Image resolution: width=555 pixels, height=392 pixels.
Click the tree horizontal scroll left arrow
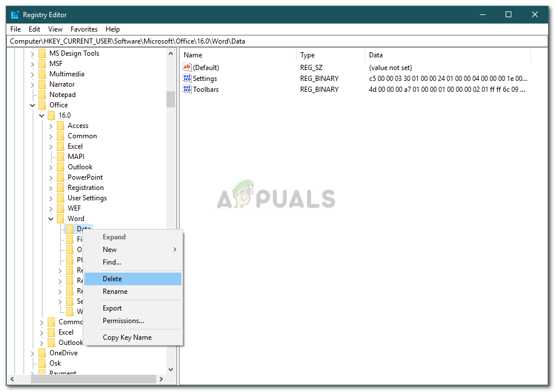click(x=12, y=379)
